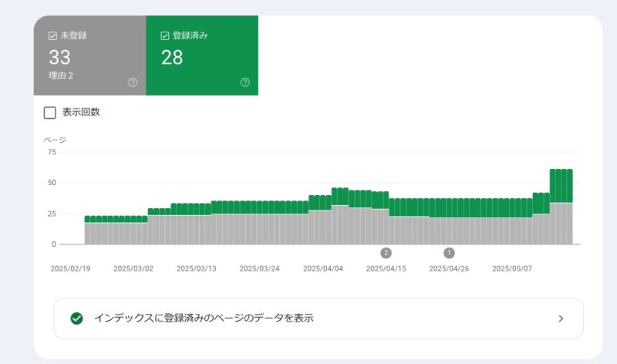Uncheck the 登録済み checkbox

[165, 35]
